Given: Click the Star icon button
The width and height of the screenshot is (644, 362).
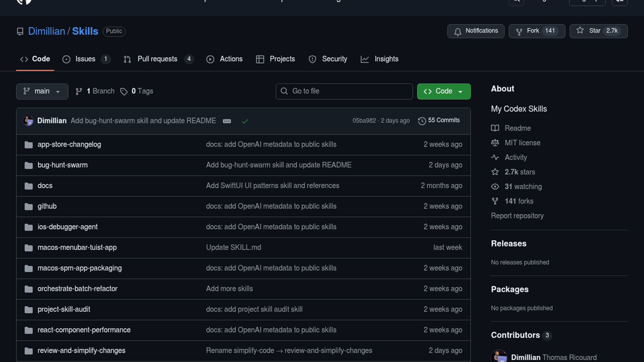Looking at the screenshot, I should click(x=580, y=31).
